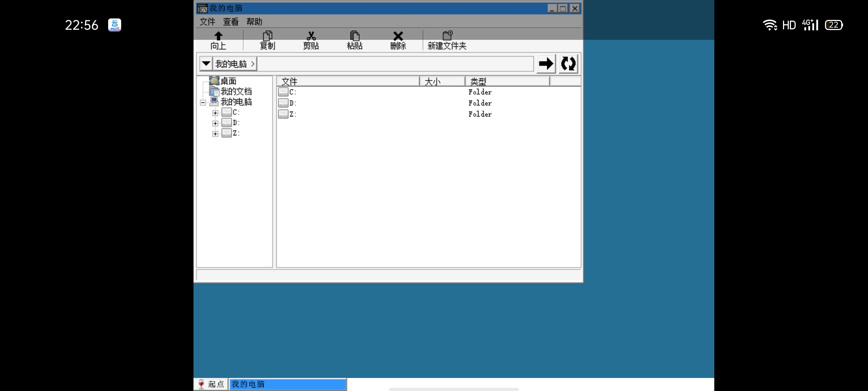Click the 我的电脑 breadcrumb button in address bar
868x391 pixels.
(x=235, y=64)
